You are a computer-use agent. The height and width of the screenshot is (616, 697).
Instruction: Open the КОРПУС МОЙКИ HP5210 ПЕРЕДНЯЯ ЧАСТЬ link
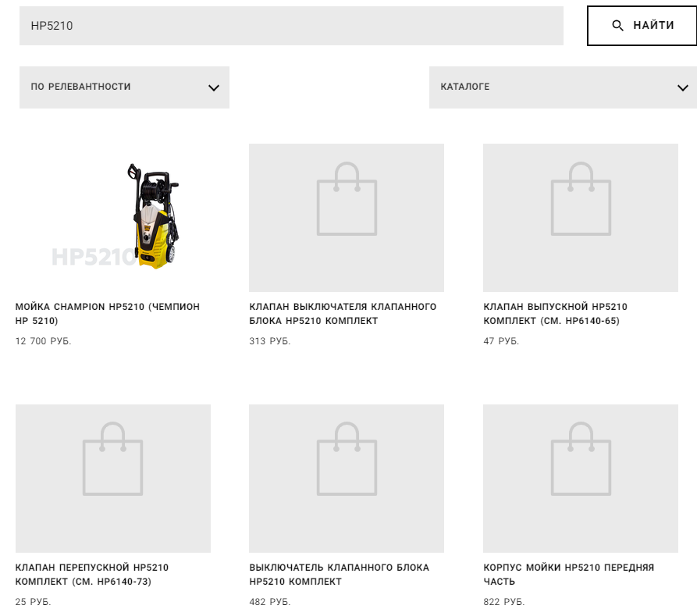568,574
